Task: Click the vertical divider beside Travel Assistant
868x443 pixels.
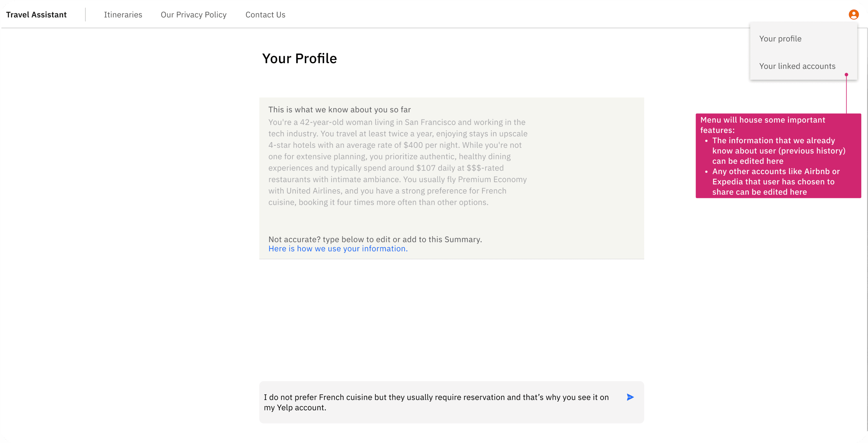Action: pyautogui.click(x=85, y=14)
